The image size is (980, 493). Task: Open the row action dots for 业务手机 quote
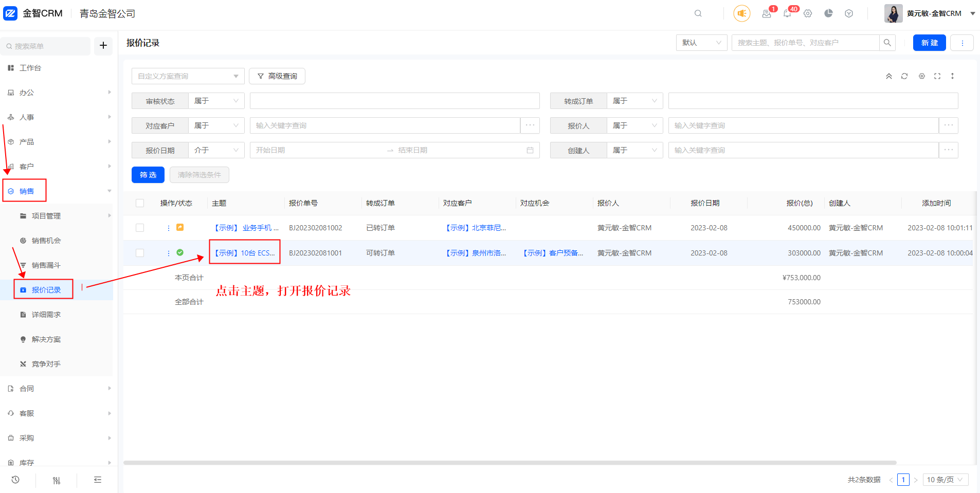(x=169, y=228)
